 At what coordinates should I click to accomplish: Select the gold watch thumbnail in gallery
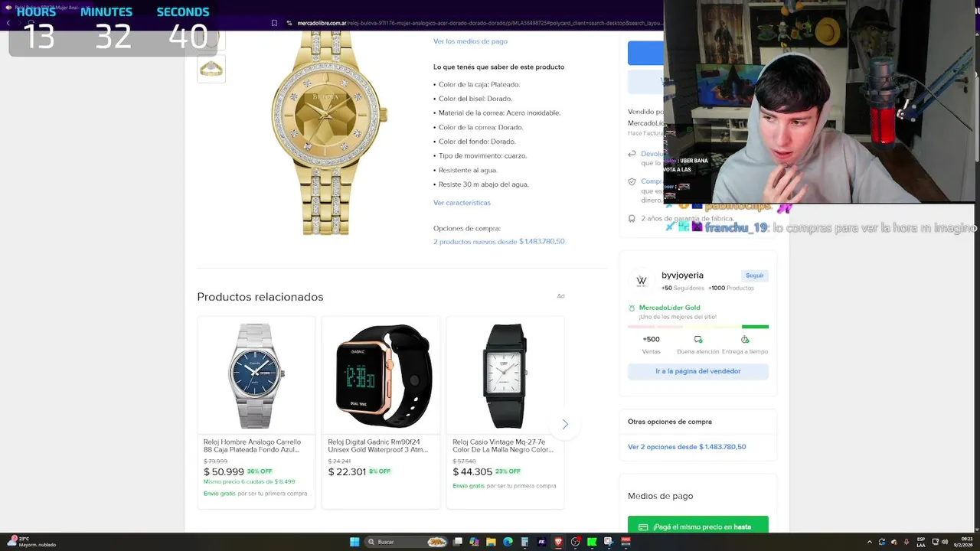click(x=211, y=69)
